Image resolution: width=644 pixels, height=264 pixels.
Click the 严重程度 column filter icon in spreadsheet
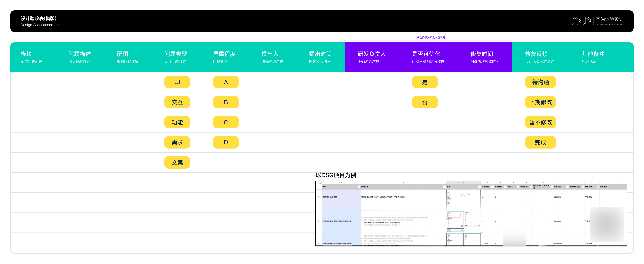click(x=505, y=187)
